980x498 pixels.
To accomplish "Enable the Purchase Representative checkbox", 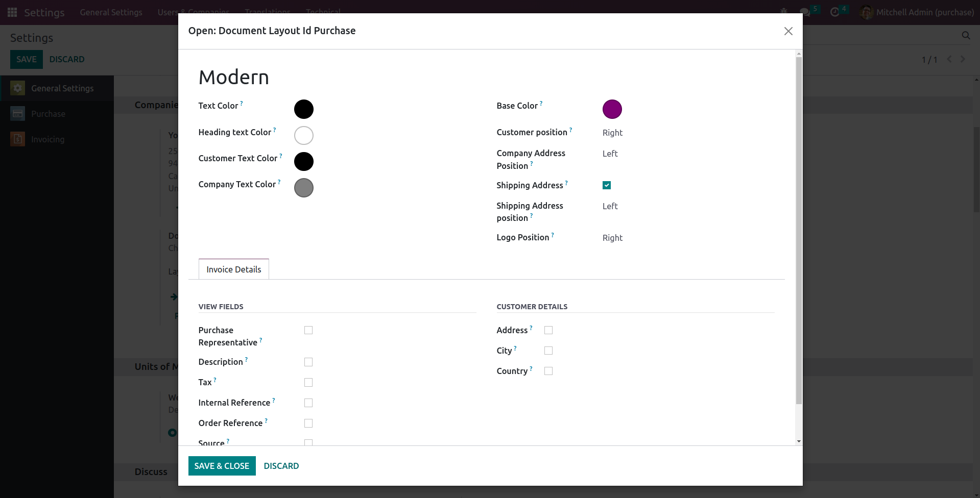I will [308, 330].
